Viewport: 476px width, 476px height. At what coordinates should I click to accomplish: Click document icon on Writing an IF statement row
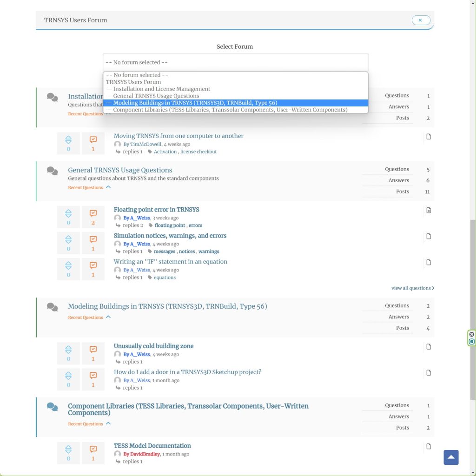[x=429, y=262]
